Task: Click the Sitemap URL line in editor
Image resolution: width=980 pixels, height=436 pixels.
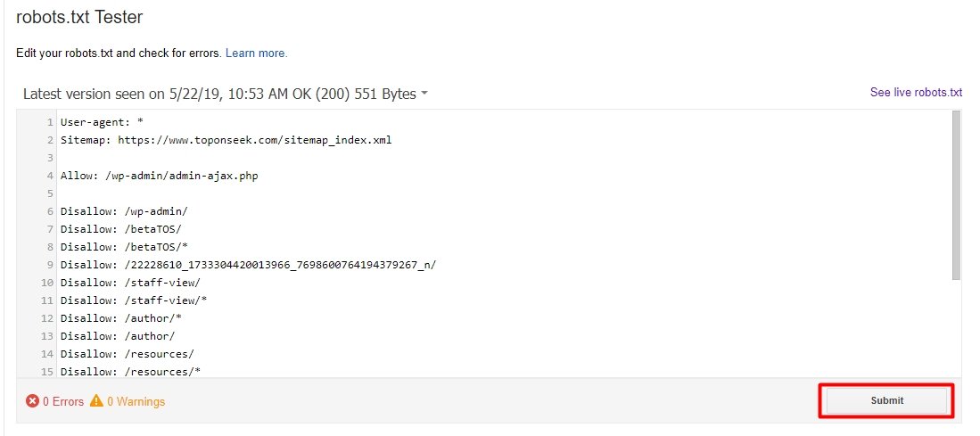Action: coord(226,140)
